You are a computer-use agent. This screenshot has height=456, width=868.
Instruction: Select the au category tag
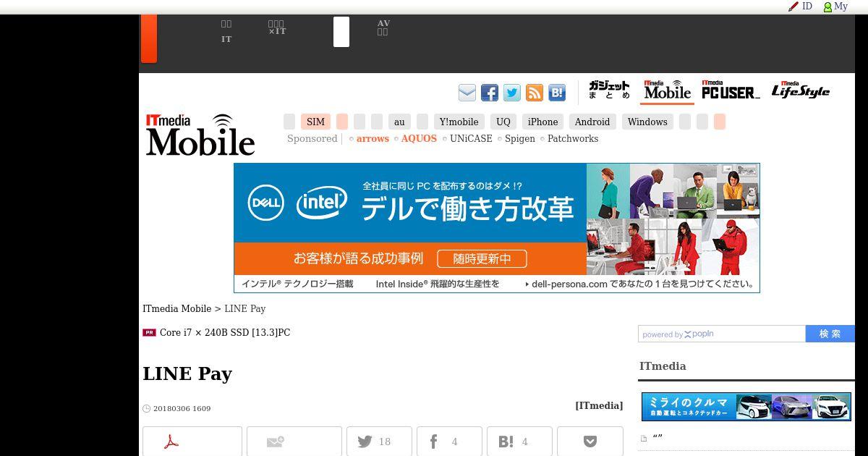399,122
